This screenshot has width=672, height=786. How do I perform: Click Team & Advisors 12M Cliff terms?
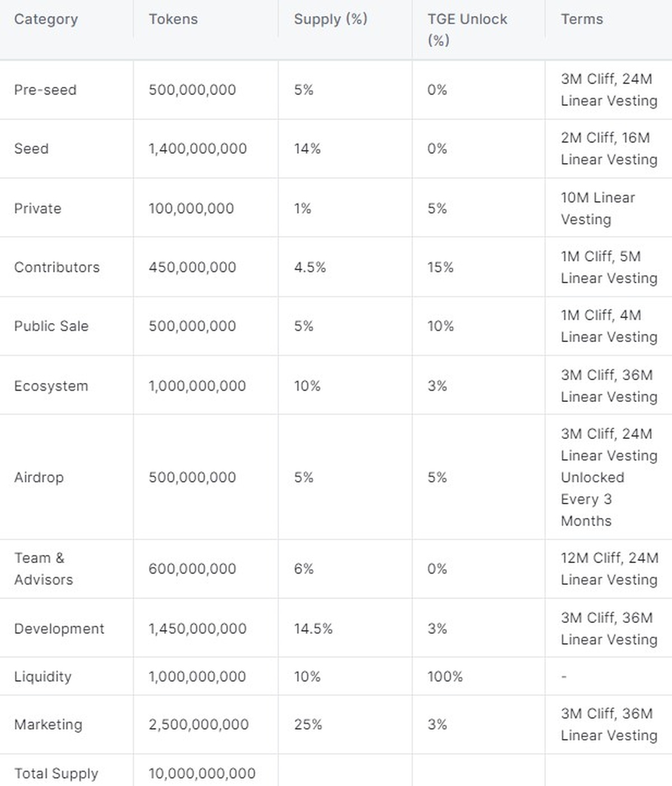609,569
